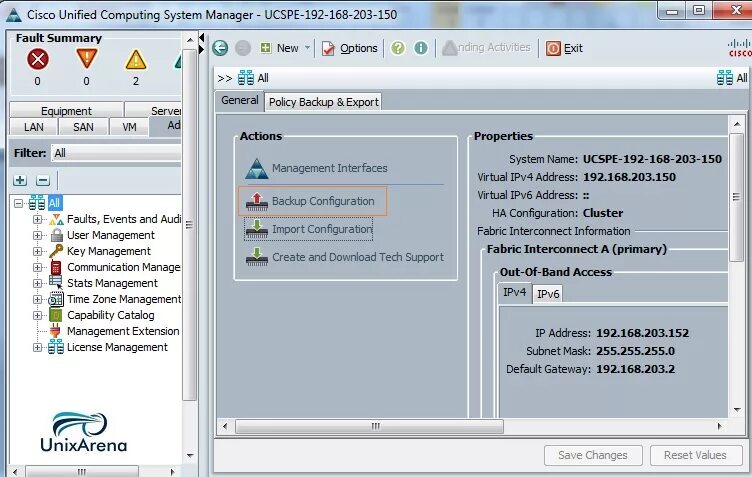
Task: Switch to the Equipment tab
Action: [x=66, y=111]
